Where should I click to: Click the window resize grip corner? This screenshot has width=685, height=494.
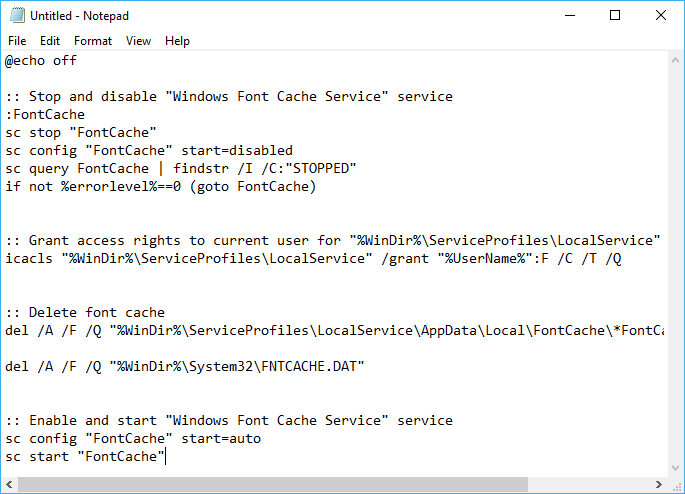pos(676,485)
